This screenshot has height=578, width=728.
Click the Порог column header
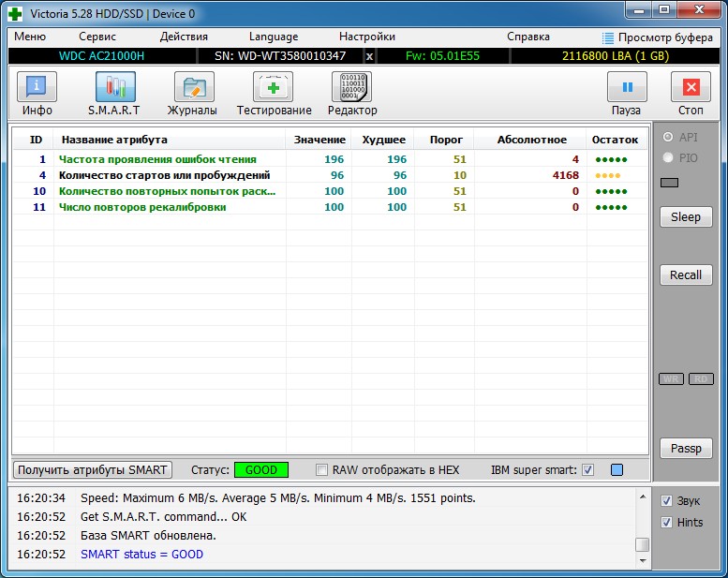point(446,140)
